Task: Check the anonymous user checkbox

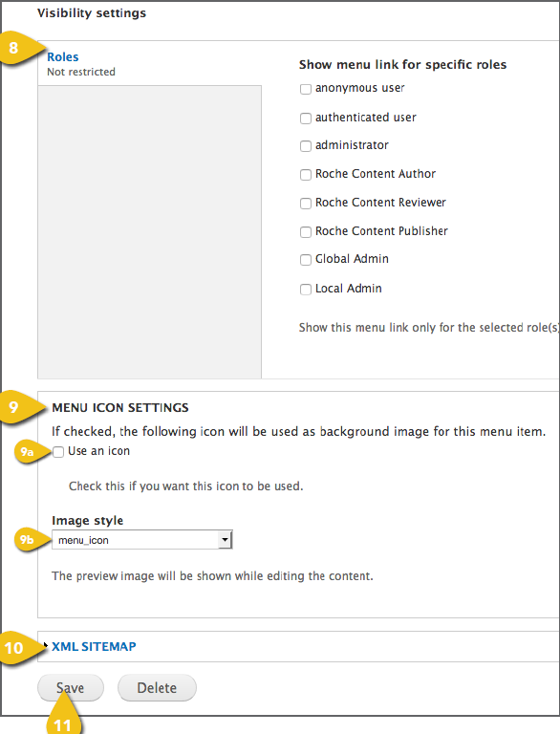Action: pos(305,89)
